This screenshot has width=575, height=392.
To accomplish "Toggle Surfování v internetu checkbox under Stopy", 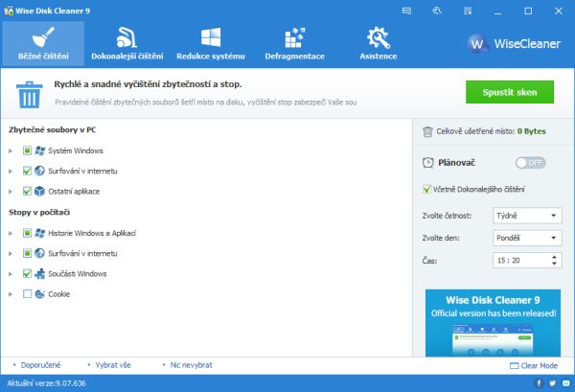I will click(x=27, y=253).
